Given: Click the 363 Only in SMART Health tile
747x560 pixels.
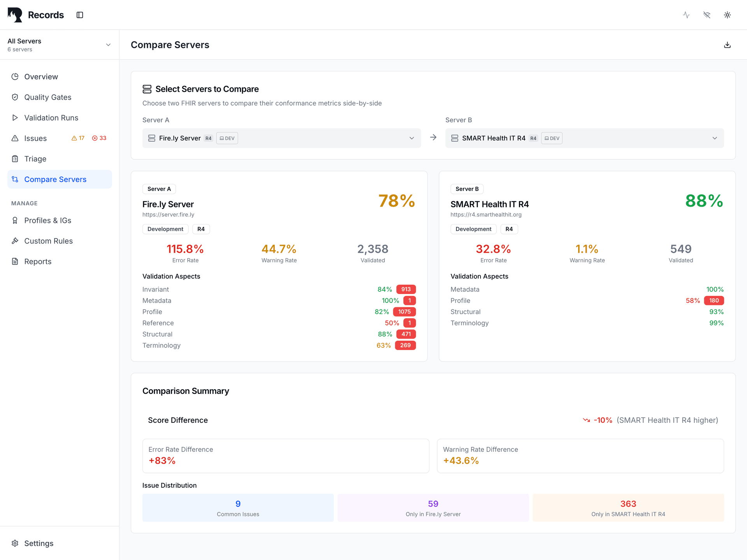Looking at the screenshot, I should click(628, 508).
